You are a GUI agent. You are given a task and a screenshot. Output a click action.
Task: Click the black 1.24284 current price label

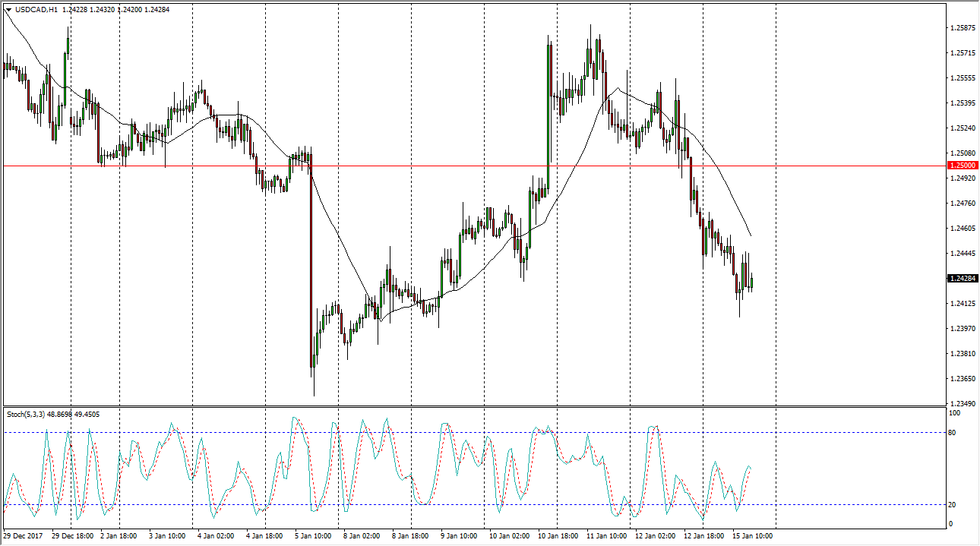click(963, 279)
